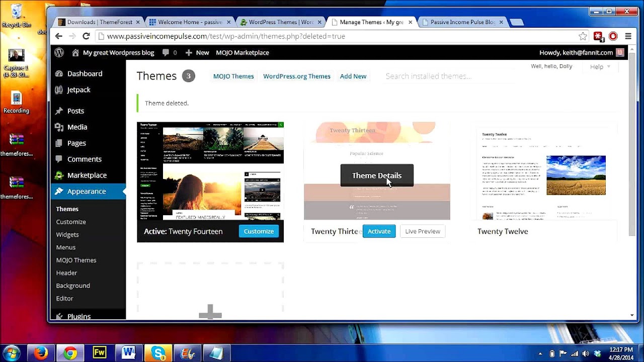Open the Chrome menu hamburger icon
This screenshot has height=362, width=644.
coord(628,36)
